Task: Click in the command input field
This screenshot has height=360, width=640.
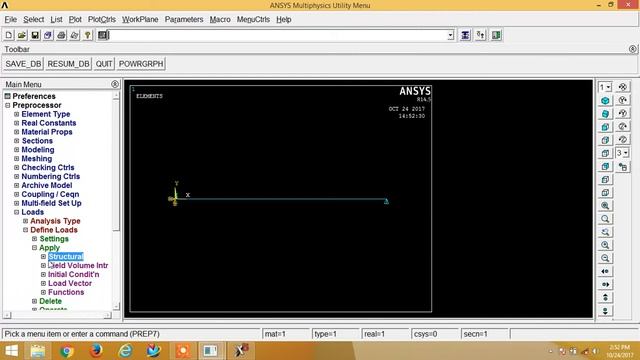Action: point(278,36)
